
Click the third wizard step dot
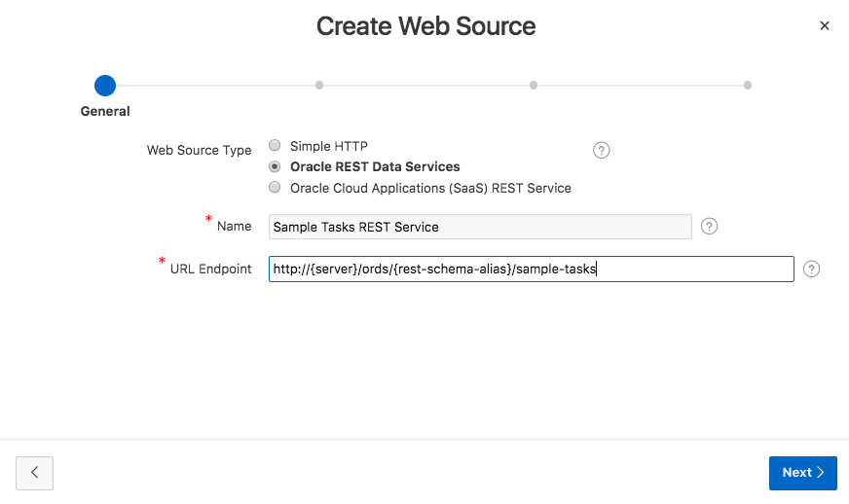click(x=534, y=85)
